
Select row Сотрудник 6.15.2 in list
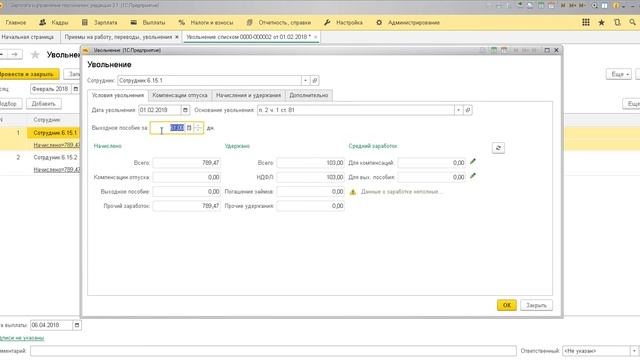(x=55, y=157)
